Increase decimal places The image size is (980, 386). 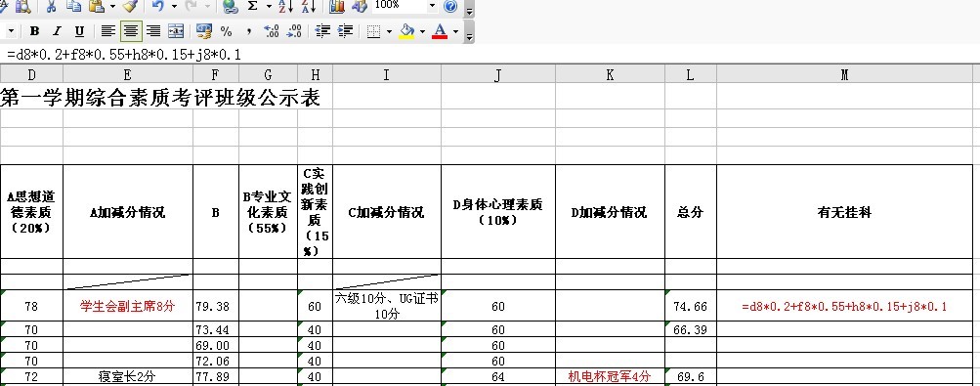point(272,30)
